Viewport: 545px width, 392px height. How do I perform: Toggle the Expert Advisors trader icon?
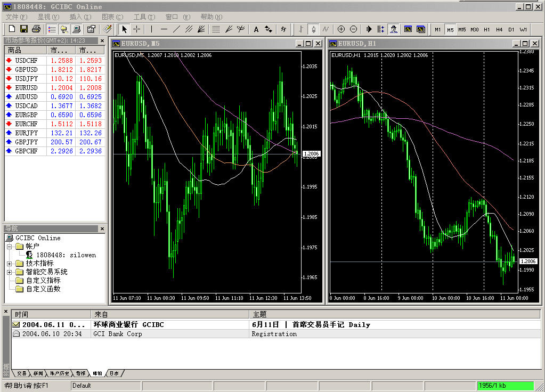coord(394,29)
